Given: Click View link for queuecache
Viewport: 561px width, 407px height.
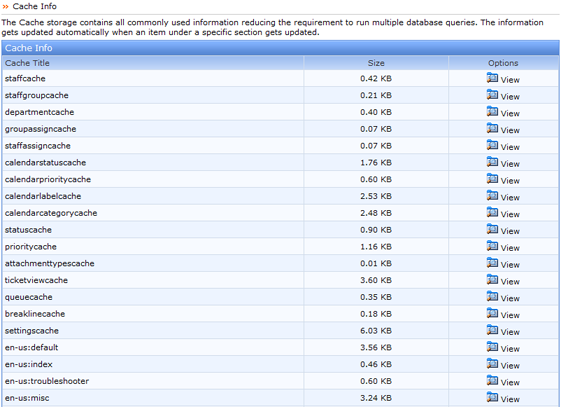Looking at the screenshot, I should click(510, 298).
